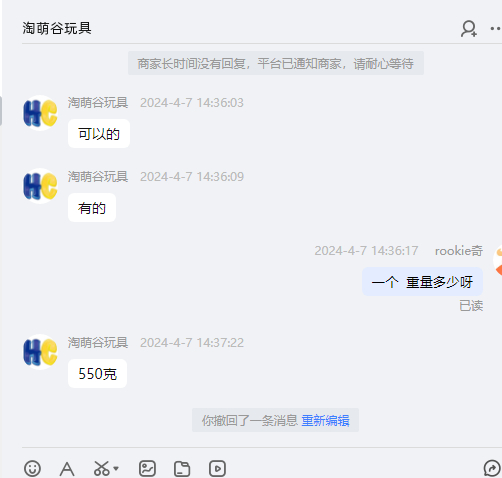This screenshot has height=478, width=502.
Task: Click seller avatar beside 有的 message
Action: [40, 186]
